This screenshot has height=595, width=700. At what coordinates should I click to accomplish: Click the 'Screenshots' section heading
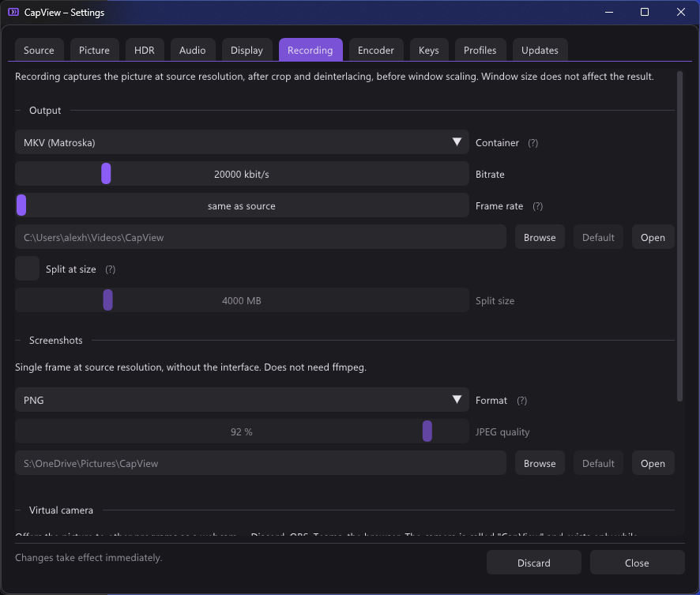pyautogui.click(x=56, y=340)
